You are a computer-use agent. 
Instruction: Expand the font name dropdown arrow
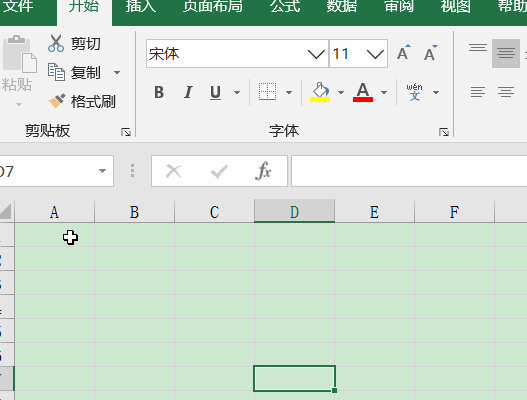(316, 54)
